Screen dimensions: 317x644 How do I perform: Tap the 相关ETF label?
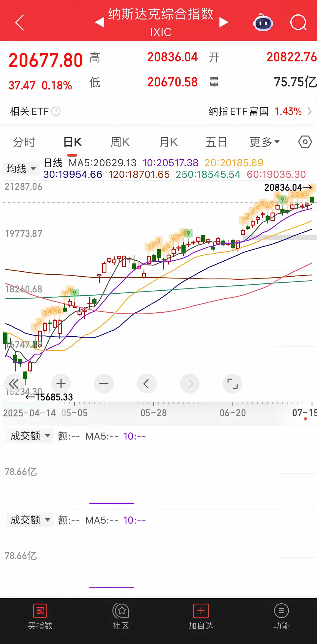coord(29,111)
